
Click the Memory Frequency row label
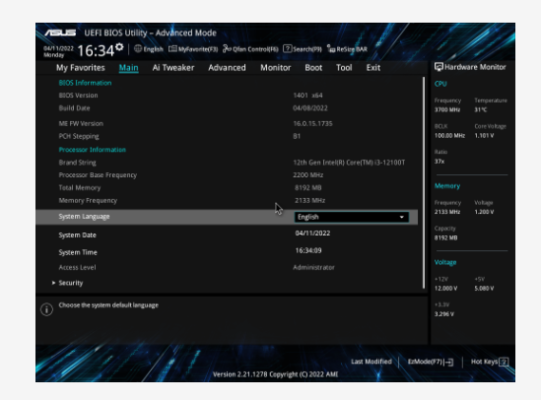pos(88,201)
